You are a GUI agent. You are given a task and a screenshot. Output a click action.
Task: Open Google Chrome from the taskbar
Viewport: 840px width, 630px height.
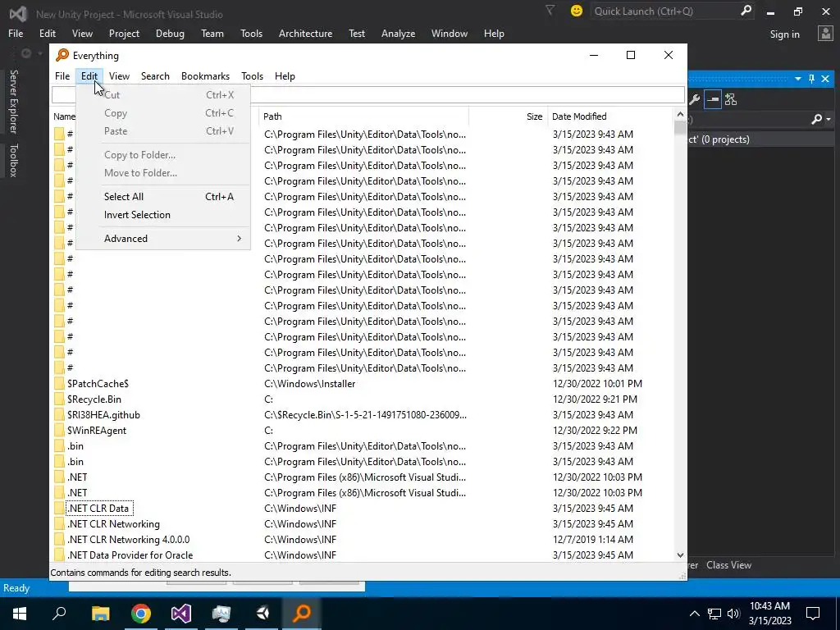(x=141, y=614)
